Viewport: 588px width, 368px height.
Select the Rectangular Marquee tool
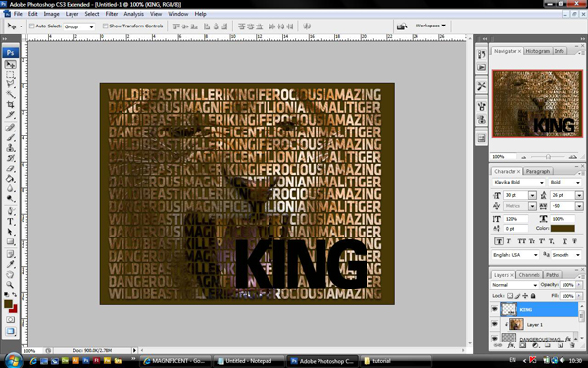(10, 75)
